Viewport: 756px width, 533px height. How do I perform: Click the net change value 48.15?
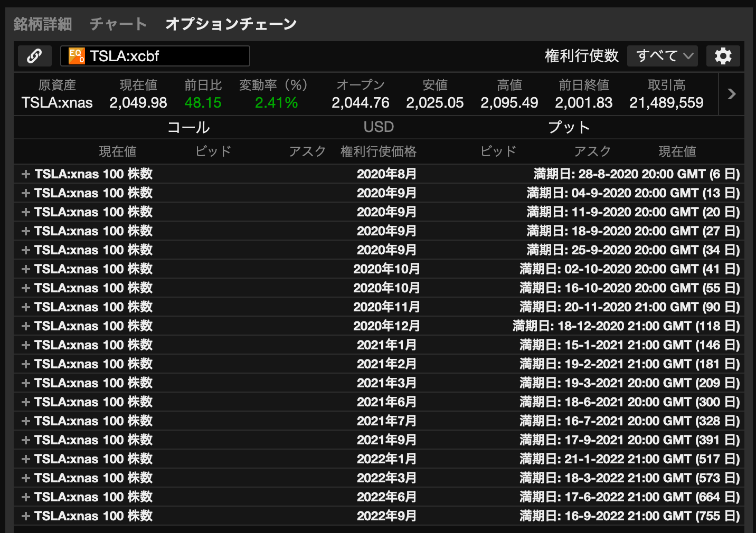[x=203, y=103]
